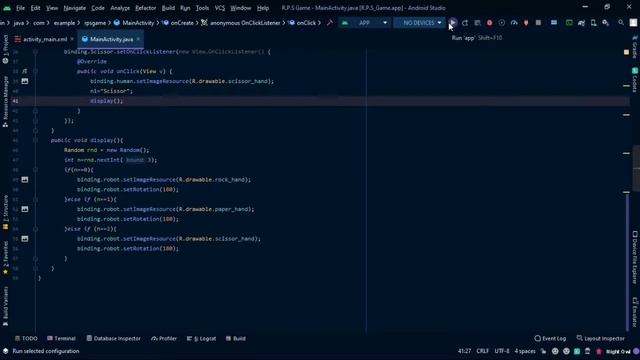Click the Attach Debugger to Process icon
Viewport: 640px width, 360px height.
tap(526, 23)
